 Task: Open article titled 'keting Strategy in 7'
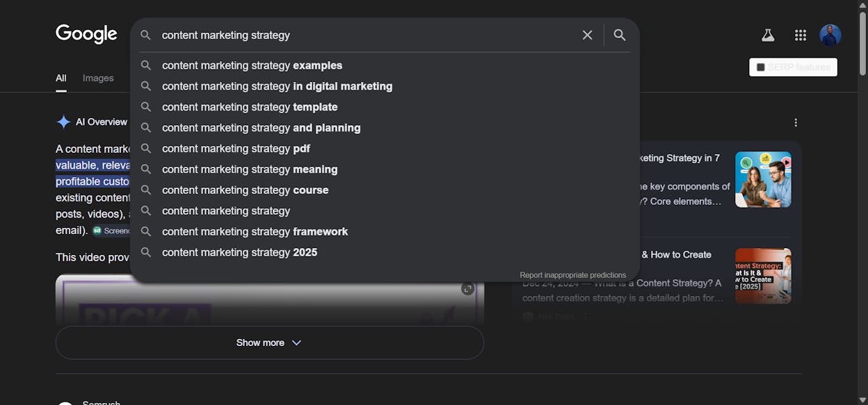[x=680, y=158]
